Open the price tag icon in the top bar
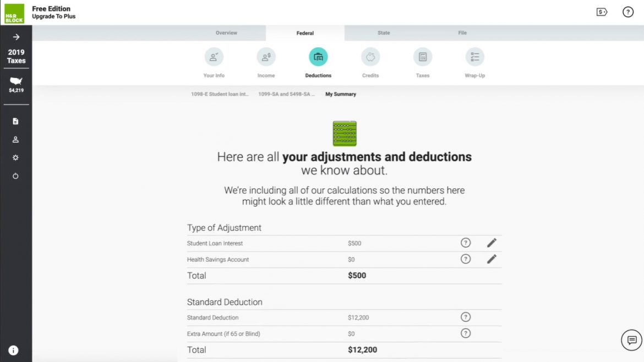 pyautogui.click(x=602, y=11)
